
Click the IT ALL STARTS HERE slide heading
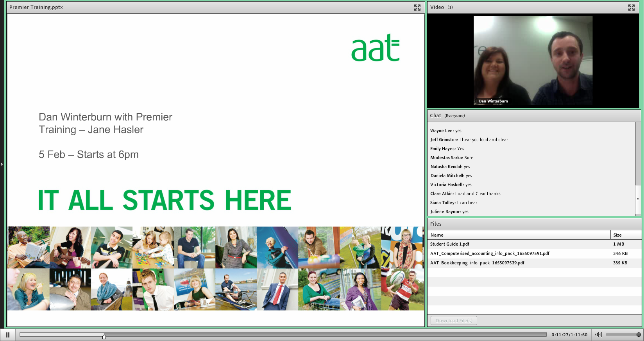coord(165,200)
